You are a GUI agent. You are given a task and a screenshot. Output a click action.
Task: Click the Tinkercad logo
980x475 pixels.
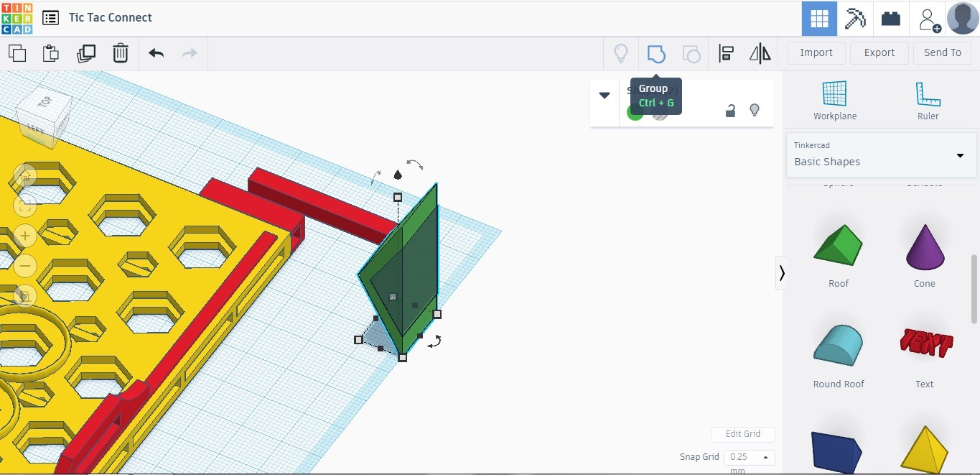pos(17,18)
